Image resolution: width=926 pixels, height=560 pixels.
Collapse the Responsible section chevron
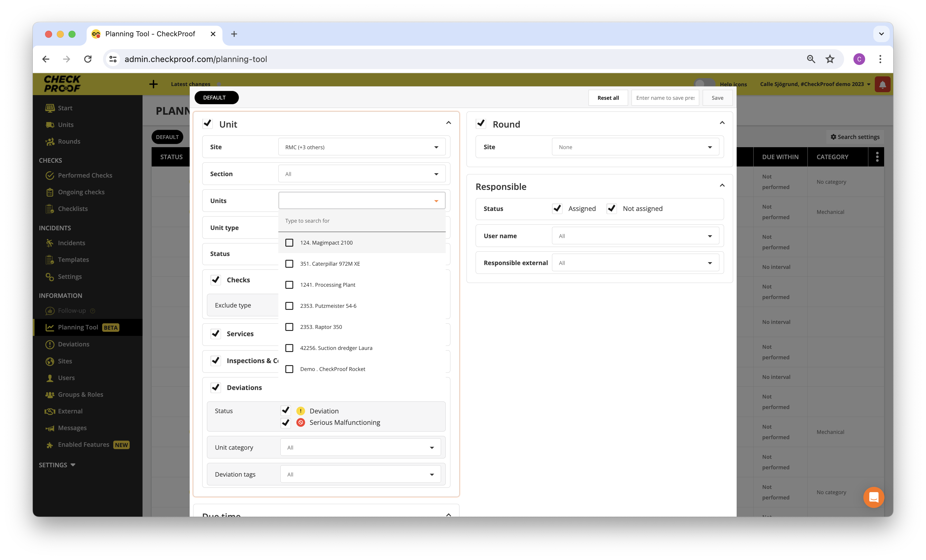point(722,185)
